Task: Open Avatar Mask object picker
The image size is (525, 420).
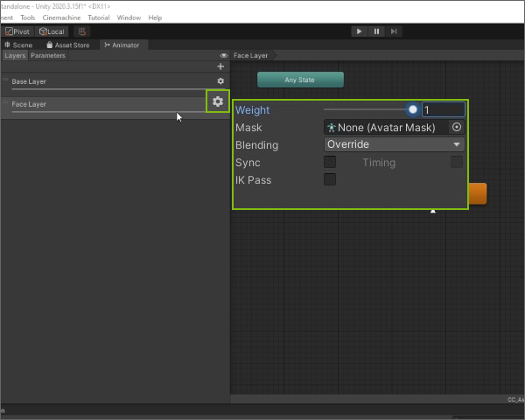Action: (456, 127)
